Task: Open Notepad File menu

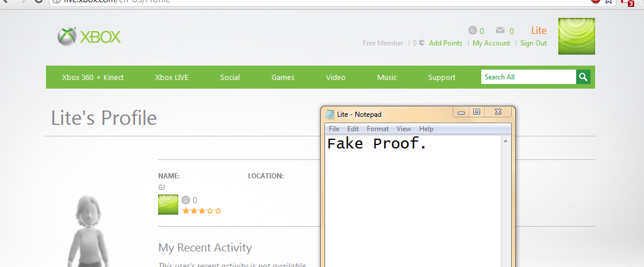Action: pos(334,129)
